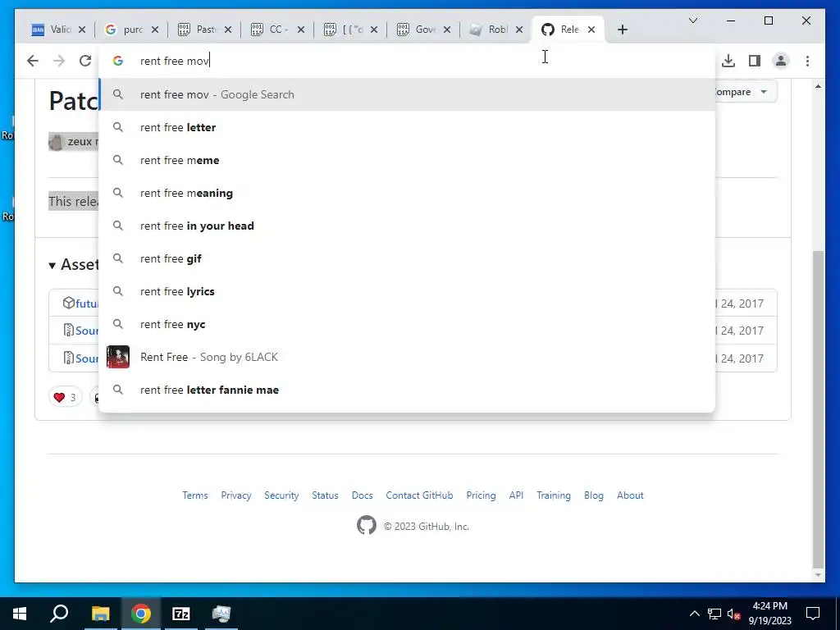Select suggestion 'rent free letter'

click(x=407, y=127)
